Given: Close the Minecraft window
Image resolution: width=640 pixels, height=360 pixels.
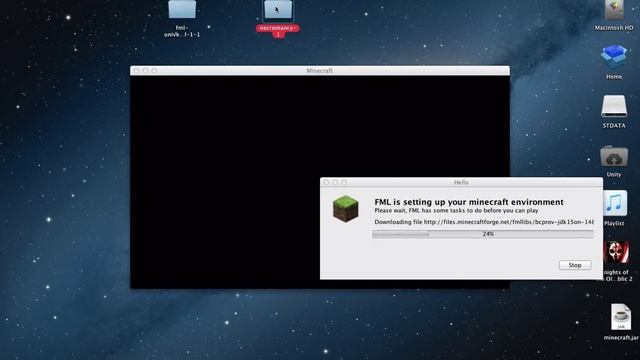Looking at the screenshot, I should (136, 71).
